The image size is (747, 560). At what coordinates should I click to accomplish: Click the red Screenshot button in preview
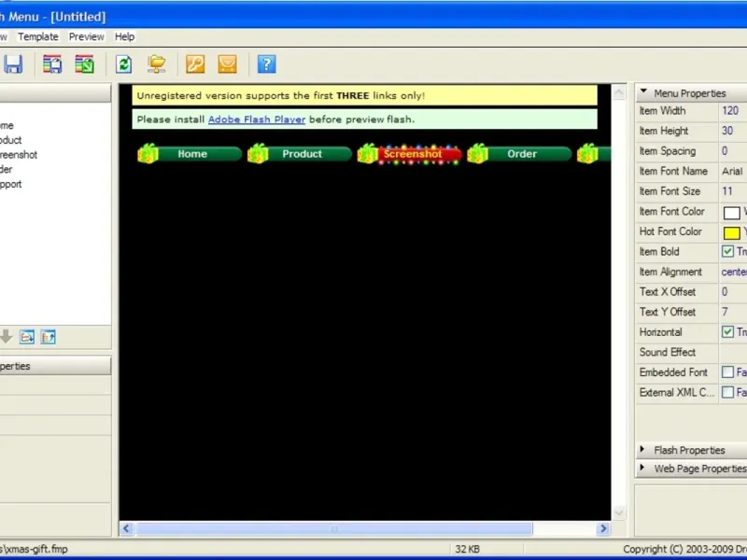(409, 154)
